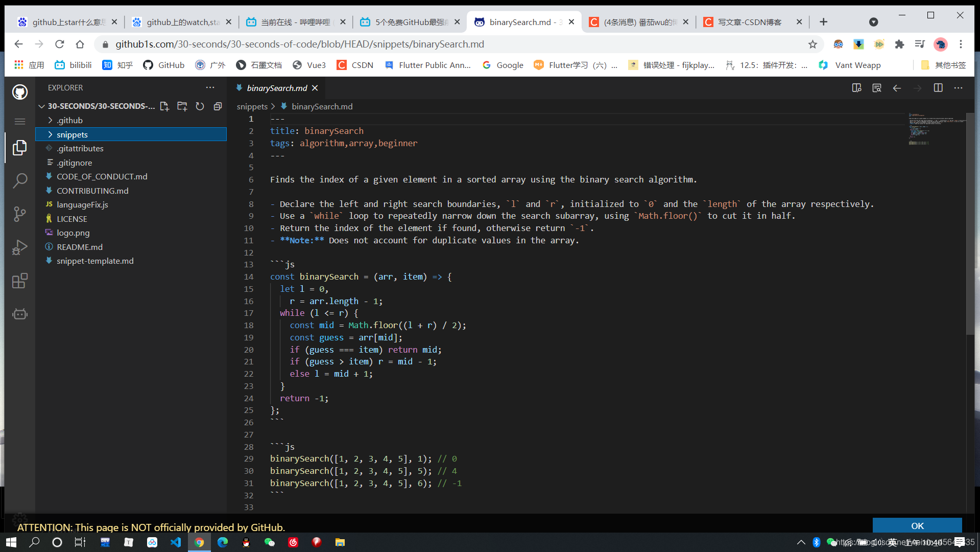Open the Chrome tab search dropdown arrow

click(873, 22)
